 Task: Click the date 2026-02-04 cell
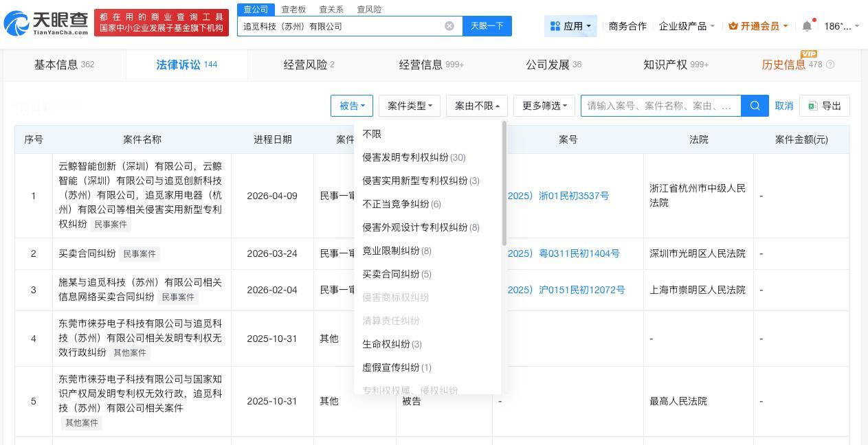[272, 290]
